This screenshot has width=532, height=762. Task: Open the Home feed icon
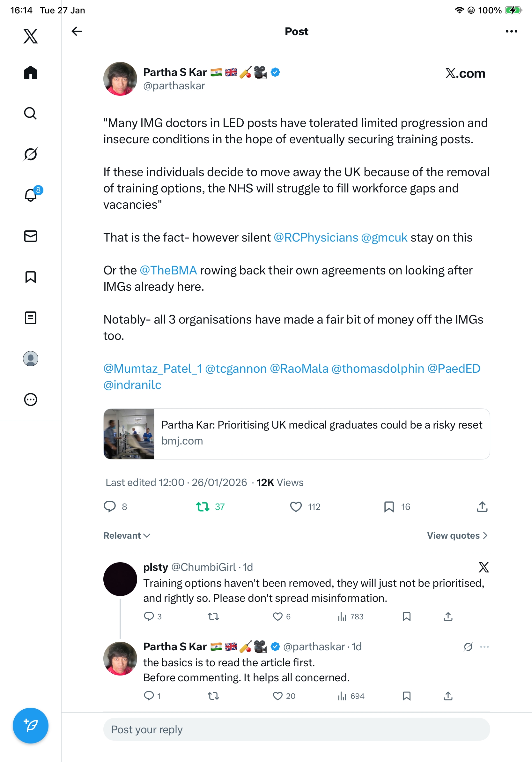(x=31, y=73)
